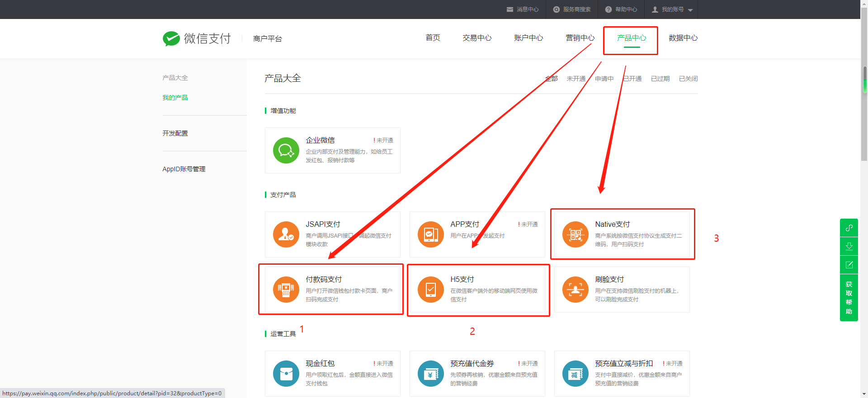Open the 帮助中心 link
The height and width of the screenshot is (398, 868).
pos(626,9)
